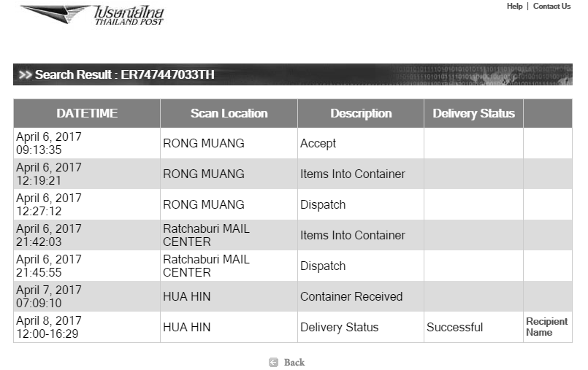Click the April 7, 2017 07:09:10 cell
This screenshot has width=588, height=370.
(x=87, y=296)
